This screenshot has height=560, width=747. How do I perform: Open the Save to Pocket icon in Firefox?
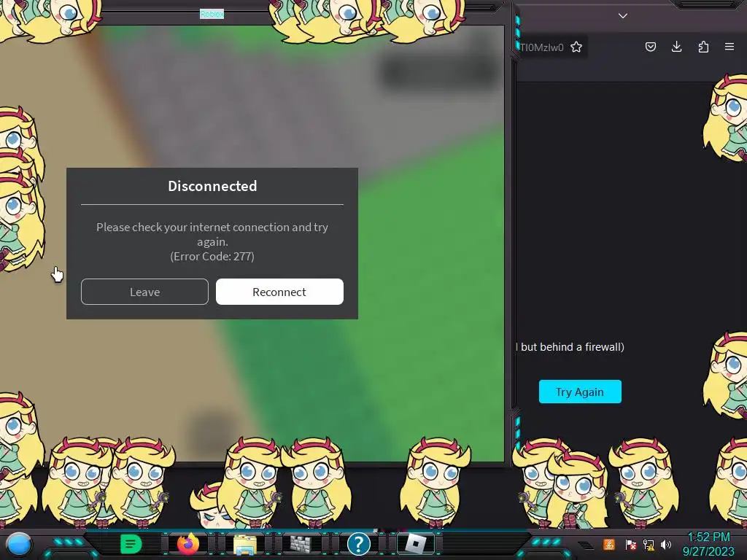650,47
